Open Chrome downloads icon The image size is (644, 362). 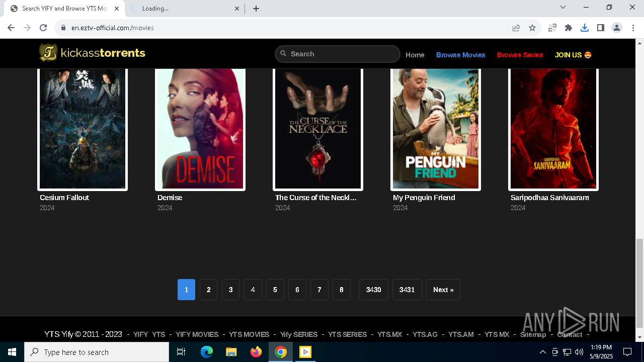pos(585,28)
